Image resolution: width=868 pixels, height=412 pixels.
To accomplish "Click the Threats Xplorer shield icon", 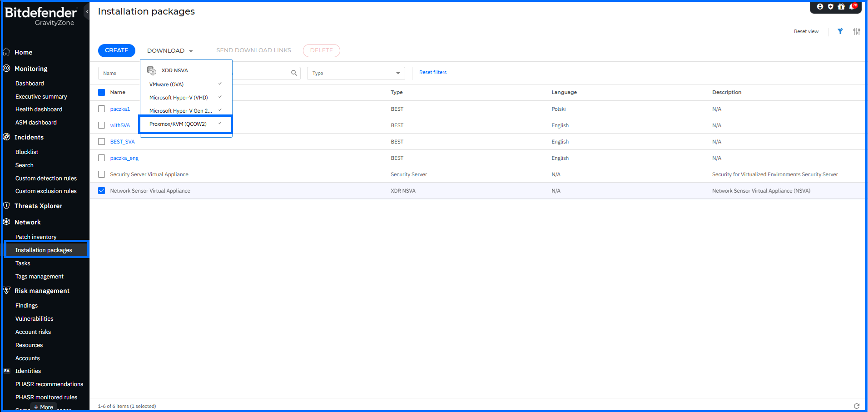I will coord(7,205).
